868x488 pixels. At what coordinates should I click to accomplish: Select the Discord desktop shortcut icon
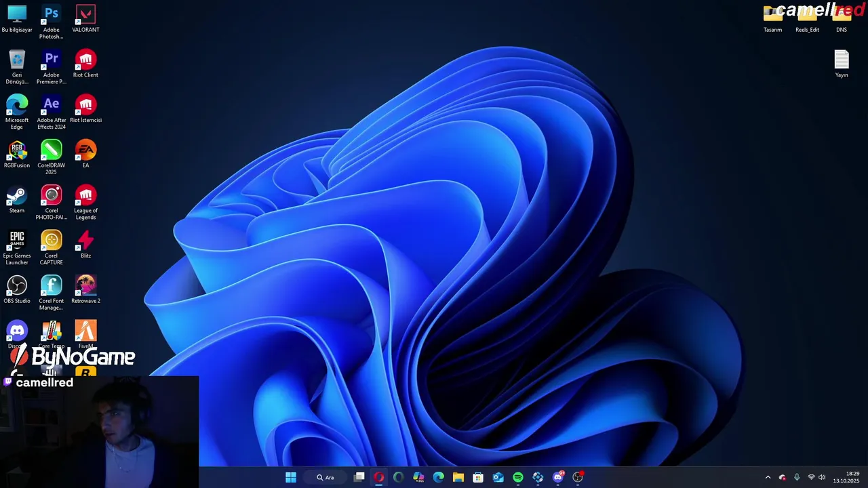tap(17, 331)
